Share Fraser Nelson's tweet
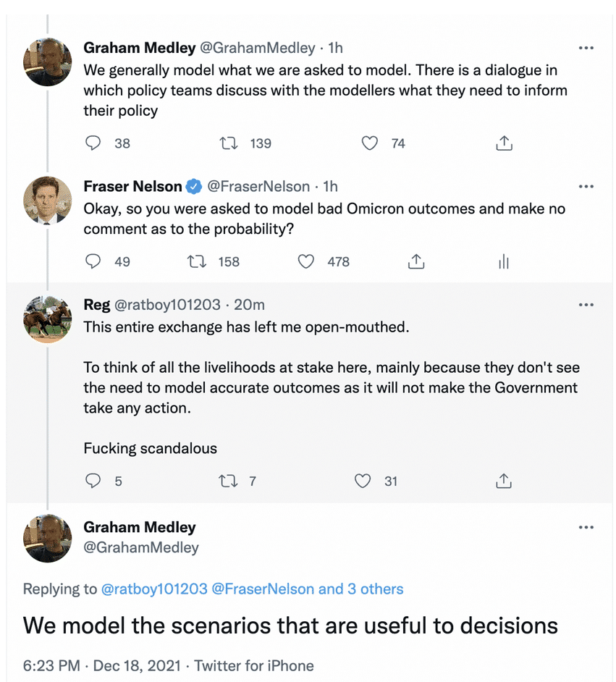This screenshot has height=682, width=616. 416,261
